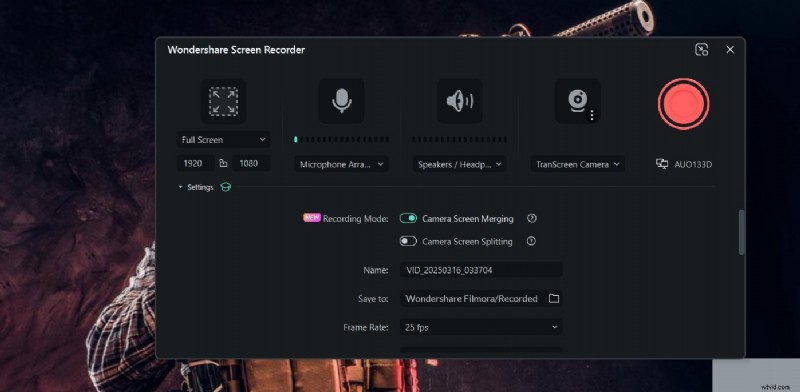Open the TranScreen Camera dropdown
The image size is (800, 392).
578,164
